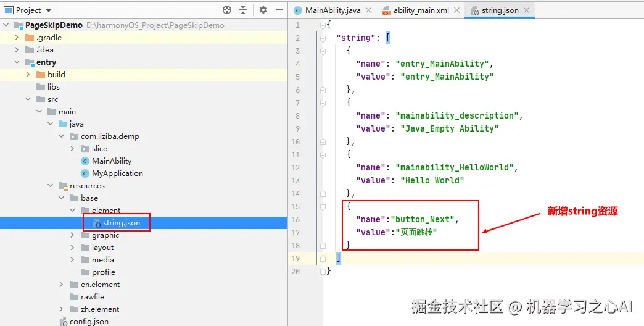
Task: Expand the build folder
Action: 28,75
